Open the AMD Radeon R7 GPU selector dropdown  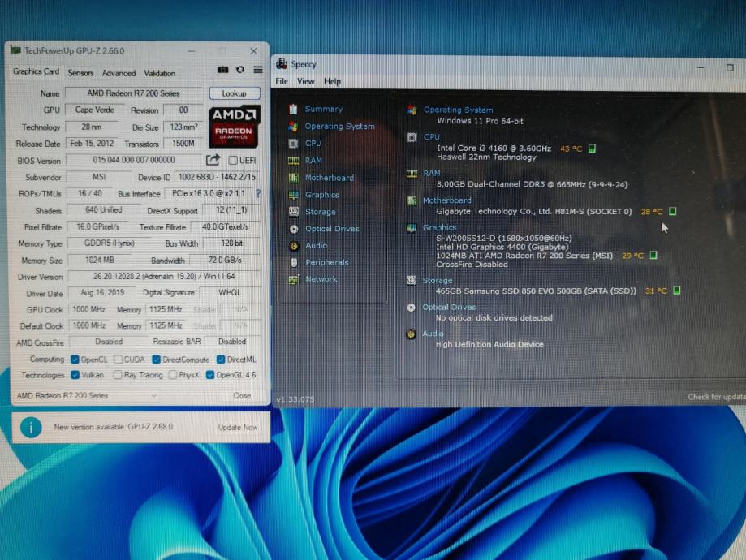[x=87, y=396]
